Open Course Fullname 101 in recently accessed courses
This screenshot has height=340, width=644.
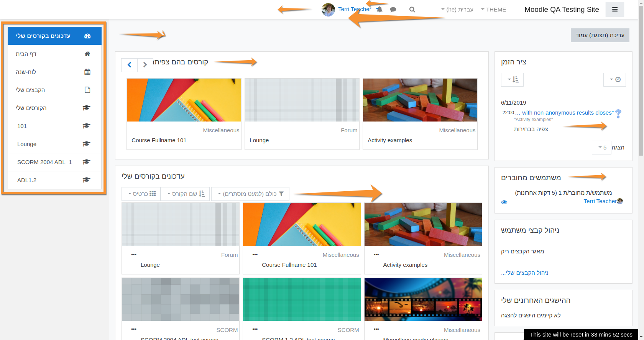coord(159,140)
